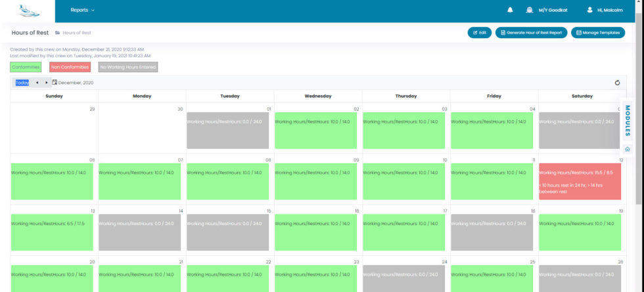Click the Hours of Rest breadcrumb link
Image resolution: width=644 pixels, height=292 pixels.
click(x=76, y=33)
